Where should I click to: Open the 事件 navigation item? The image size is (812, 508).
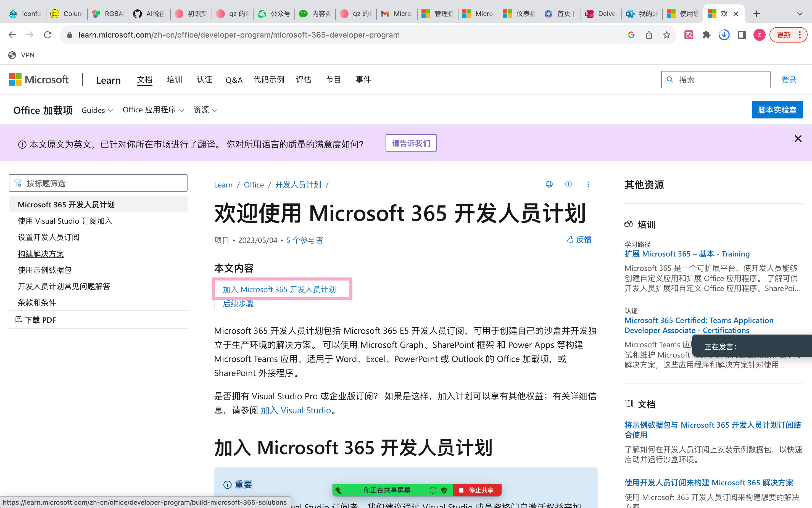pyautogui.click(x=363, y=80)
